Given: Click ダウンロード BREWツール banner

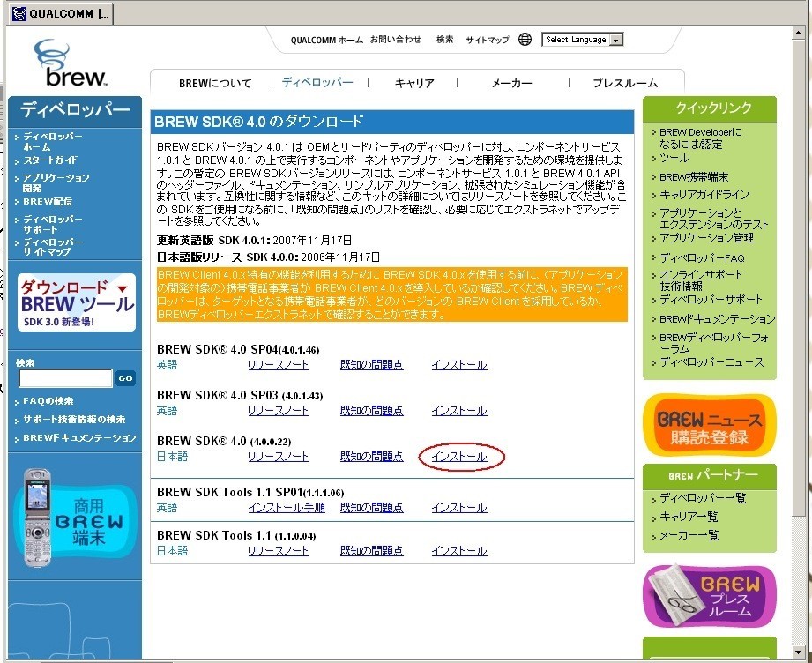Looking at the screenshot, I should (76, 302).
